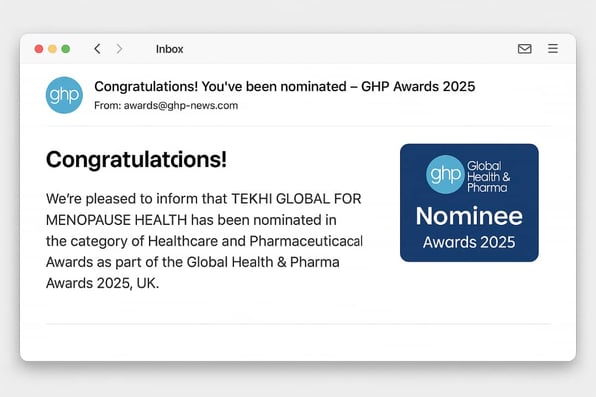Click MENOPAUSE HEALTH in the message body
Image resolution: width=596 pixels, height=397 pixels.
[116, 220]
